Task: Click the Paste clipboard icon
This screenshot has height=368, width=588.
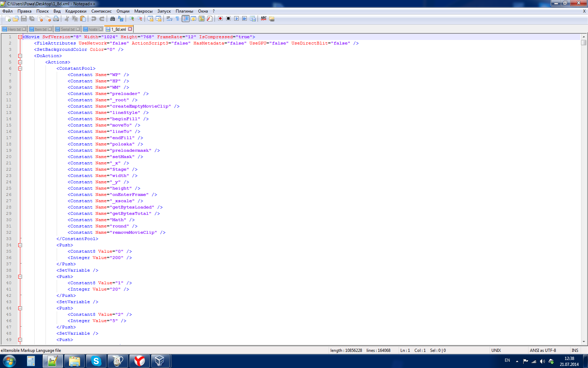Action: [x=83, y=19]
